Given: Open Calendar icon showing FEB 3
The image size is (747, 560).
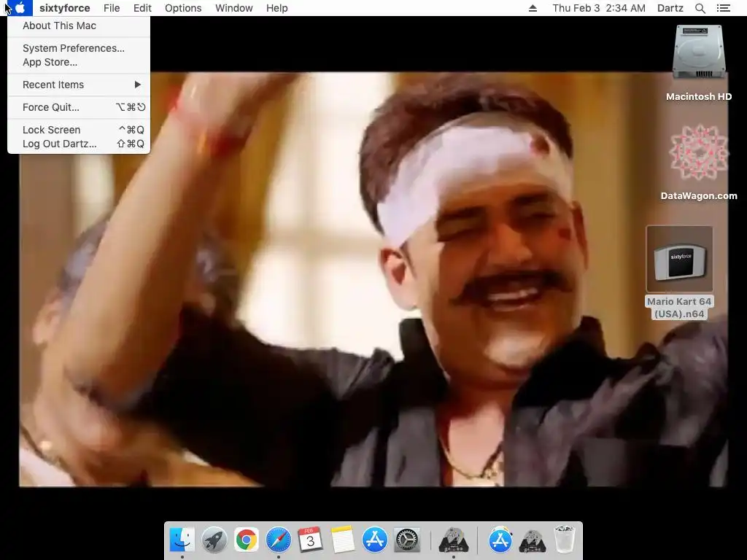Looking at the screenshot, I should pos(310,540).
